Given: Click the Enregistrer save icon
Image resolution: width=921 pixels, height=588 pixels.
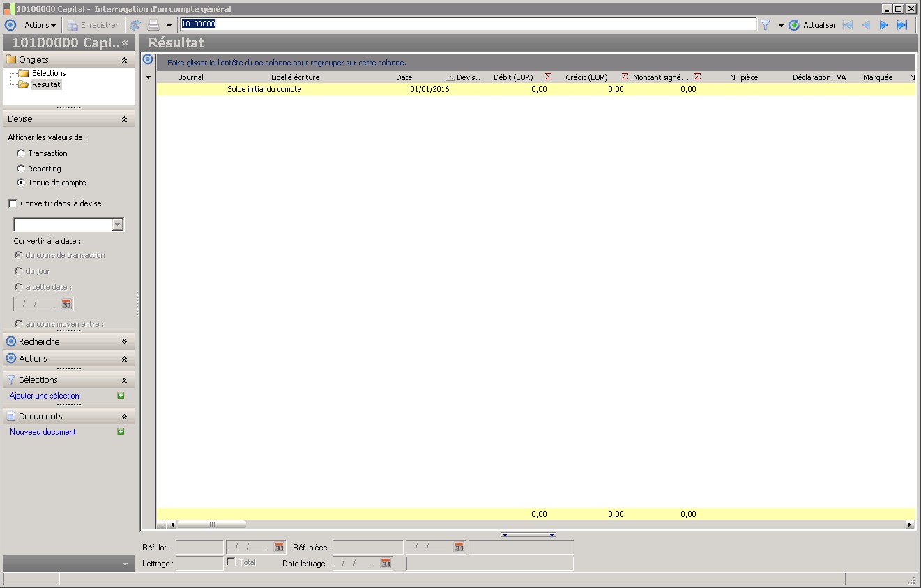Looking at the screenshot, I should (x=73, y=25).
